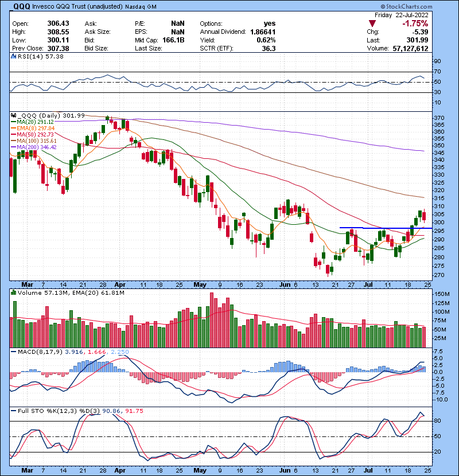Click the 90 label on the RSI axis
459x476 pixels.
coord(437,61)
